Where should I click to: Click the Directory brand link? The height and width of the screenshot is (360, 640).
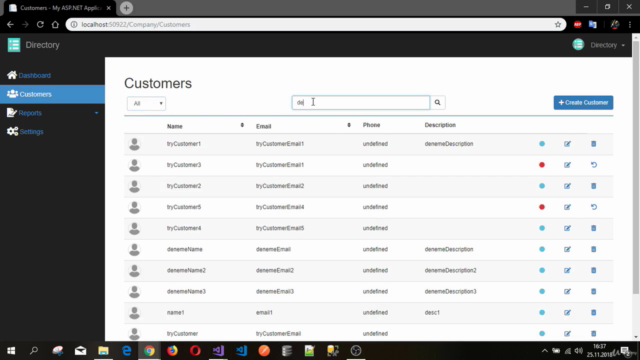[42, 45]
